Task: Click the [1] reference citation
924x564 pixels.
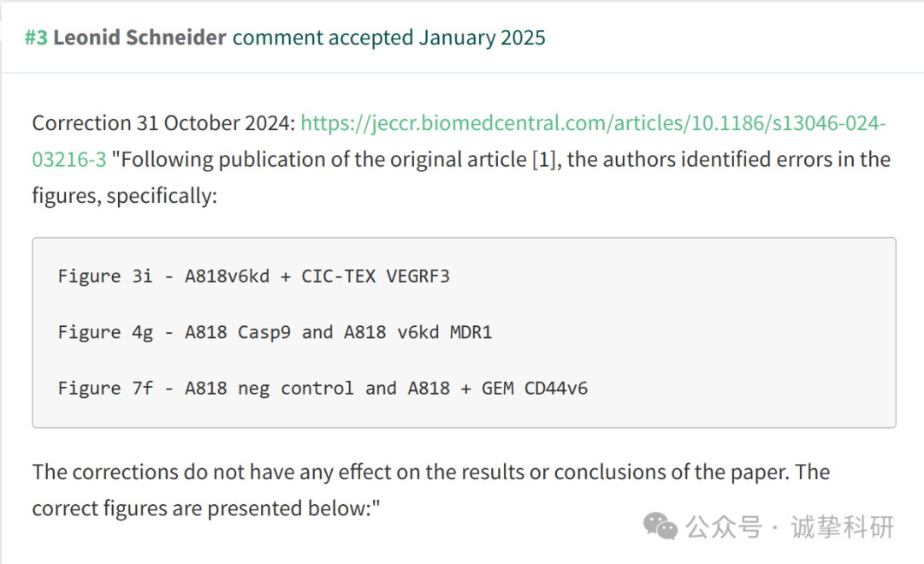Action: tap(543, 160)
